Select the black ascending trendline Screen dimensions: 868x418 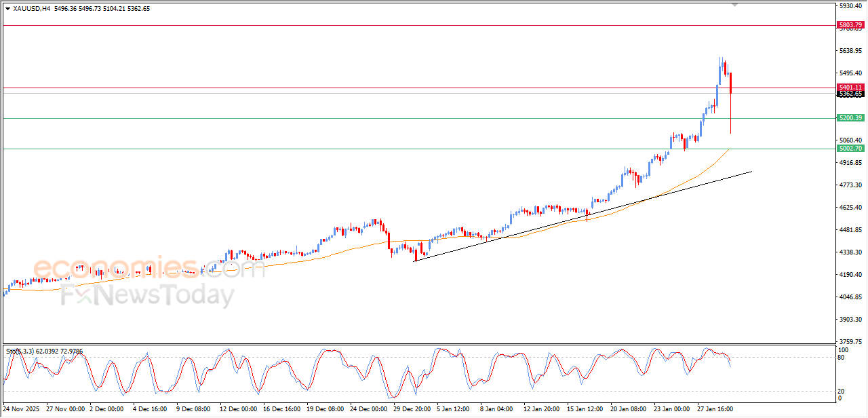583,216
